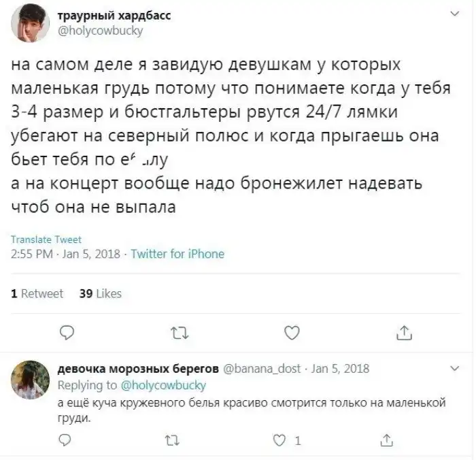View the 39 Likes list

pyautogui.click(x=101, y=293)
